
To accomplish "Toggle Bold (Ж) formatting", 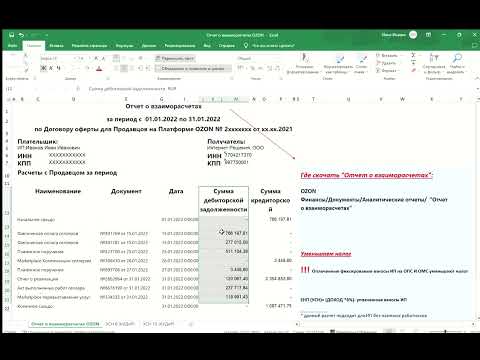I will pyautogui.click(x=43, y=68).
